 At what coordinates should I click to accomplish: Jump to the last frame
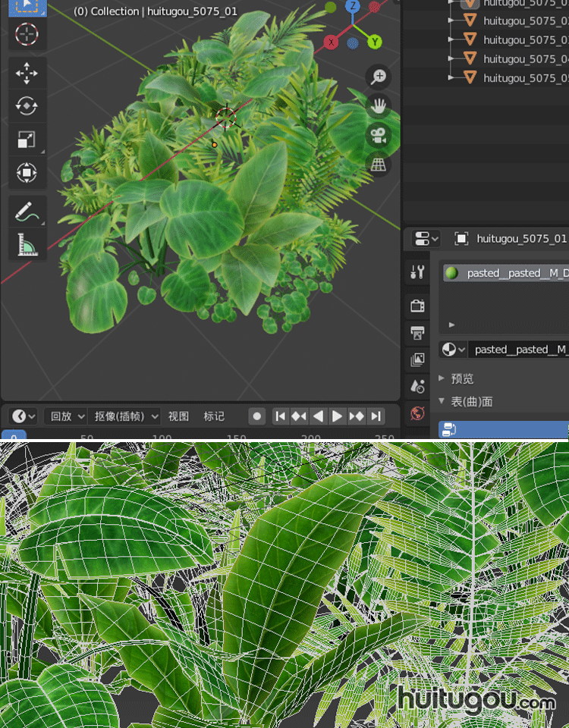[x=376, y=416]
